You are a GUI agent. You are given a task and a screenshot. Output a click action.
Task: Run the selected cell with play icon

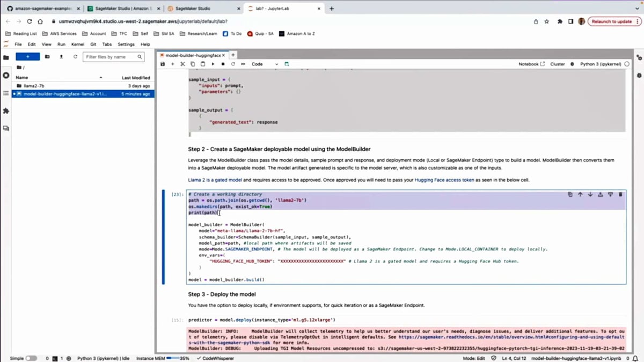click(x=213, y=64)
